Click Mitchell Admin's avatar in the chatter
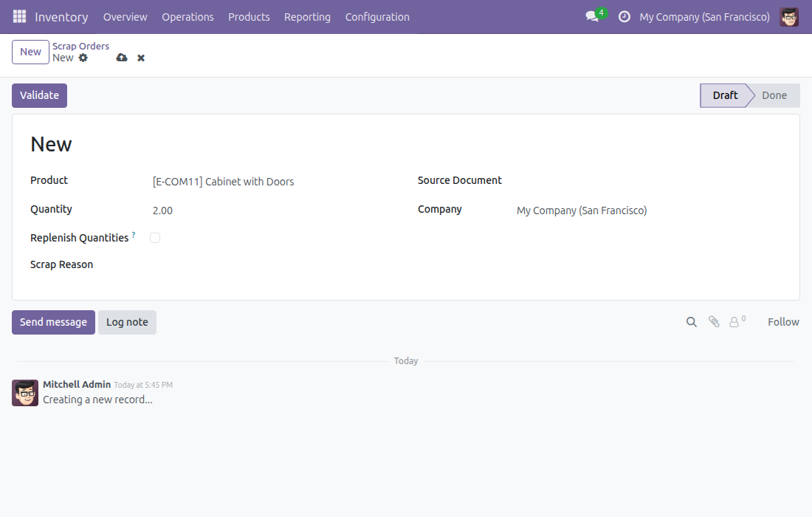 tap(25, 393)
